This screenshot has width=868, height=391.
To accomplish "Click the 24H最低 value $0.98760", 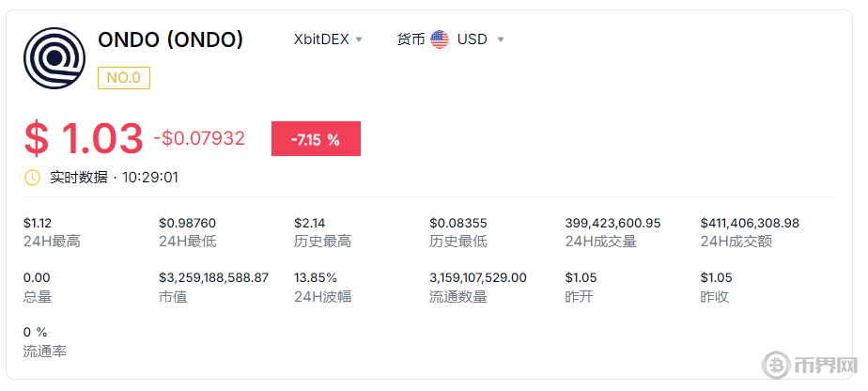I will click(188, 223).
